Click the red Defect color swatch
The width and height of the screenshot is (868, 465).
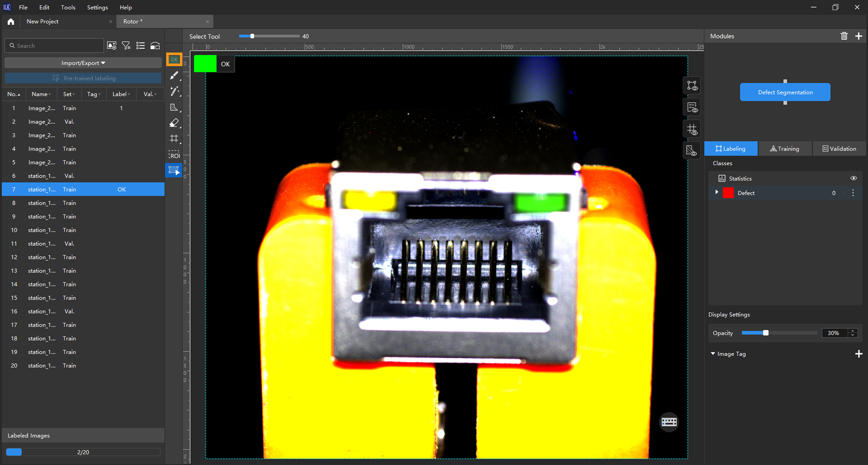(728, 193)
